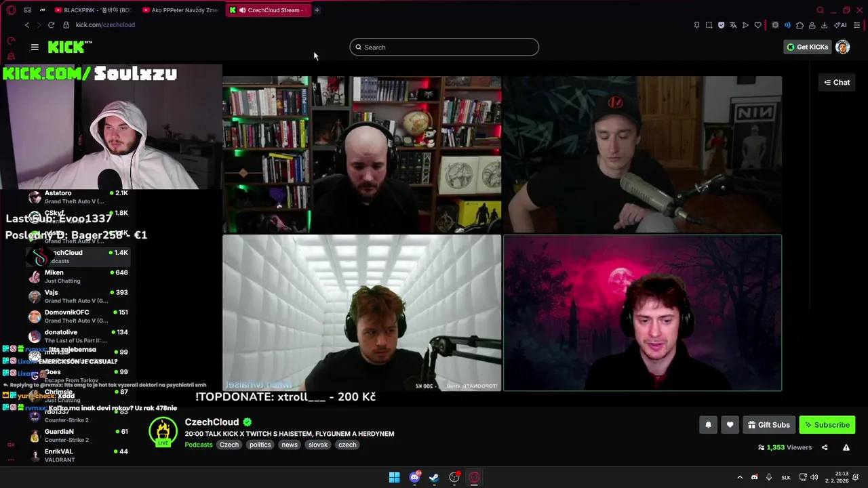Click the politics tag
Image resolution: width=868 pixels, height=488 pixels.
pos(260,445)
